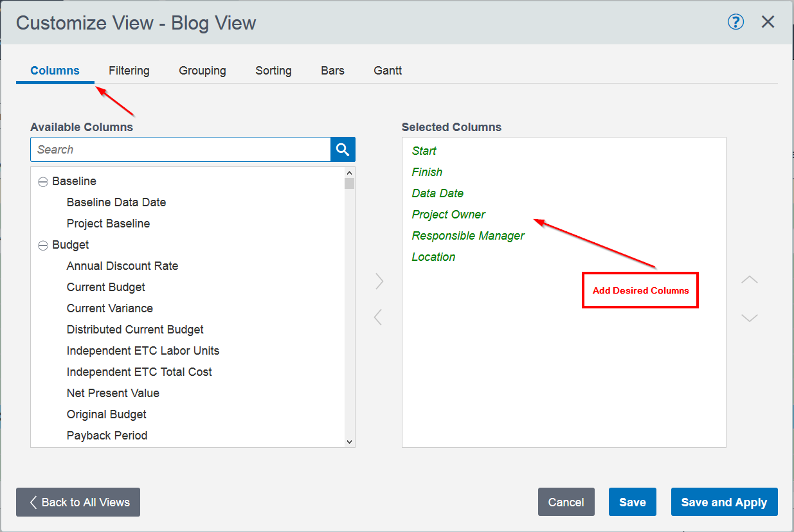Screen dimensions: 794x532
Task: Move selected column up with arrow
Action: (x=749, y=280)
